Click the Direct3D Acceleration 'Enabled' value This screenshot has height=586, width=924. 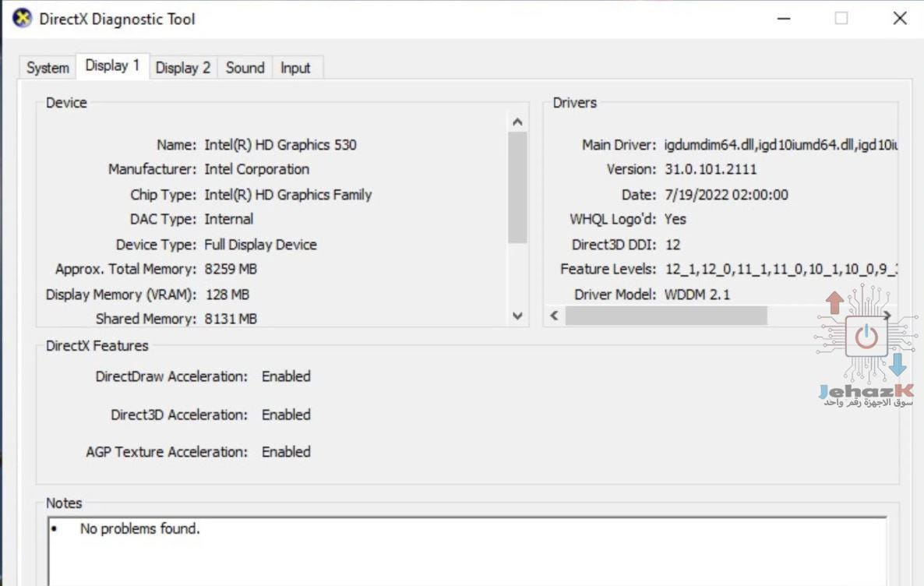tap(286, 415)
